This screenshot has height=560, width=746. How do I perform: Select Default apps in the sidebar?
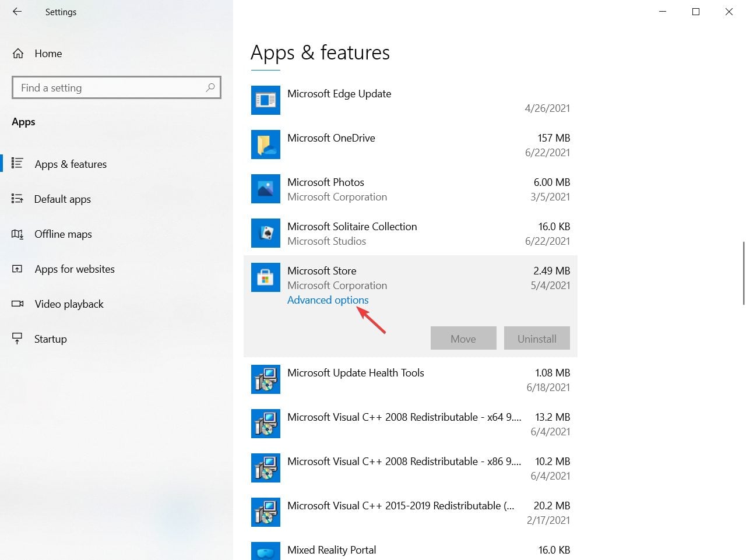(62, 199)
